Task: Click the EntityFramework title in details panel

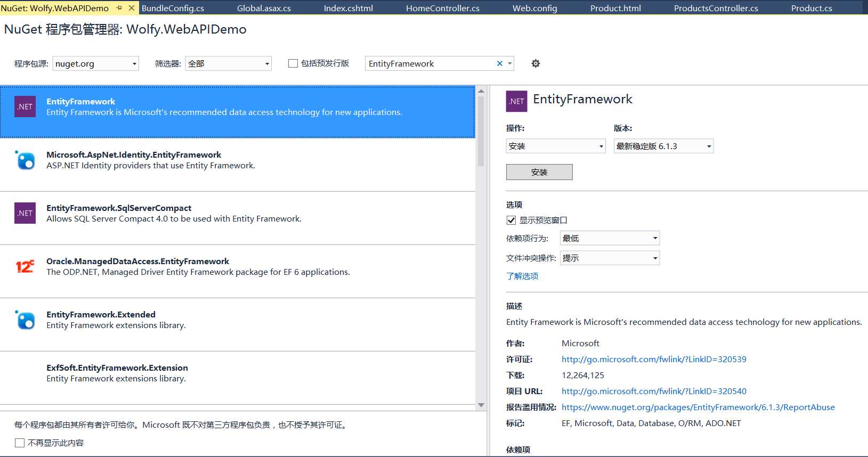Action: [x=582, y=99]
